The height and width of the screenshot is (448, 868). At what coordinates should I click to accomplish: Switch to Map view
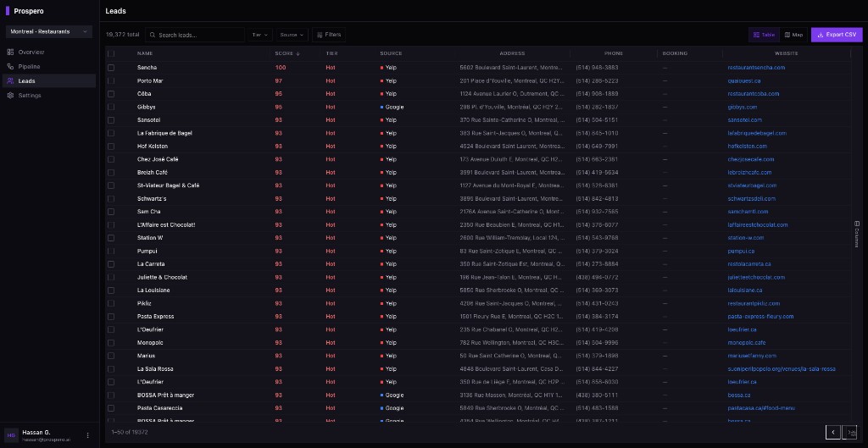pyautogui.click(x=793, y=35)
